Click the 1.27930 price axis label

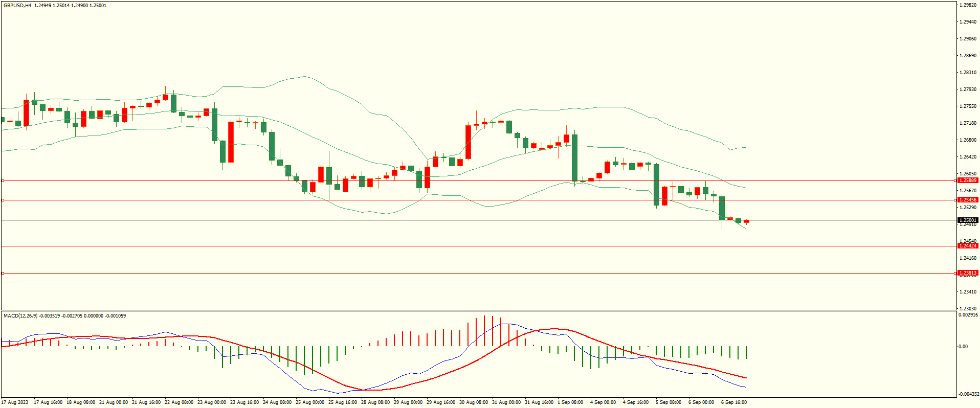click(x=968, y=89)
